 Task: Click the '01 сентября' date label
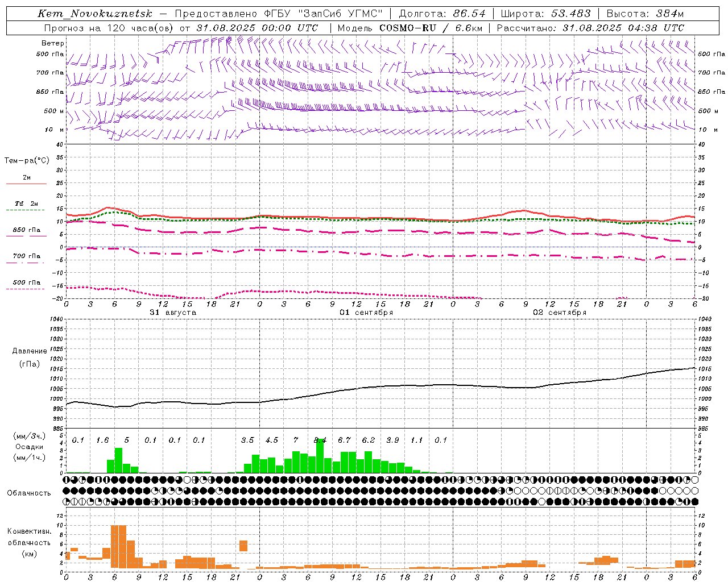[x=366, y=313]
